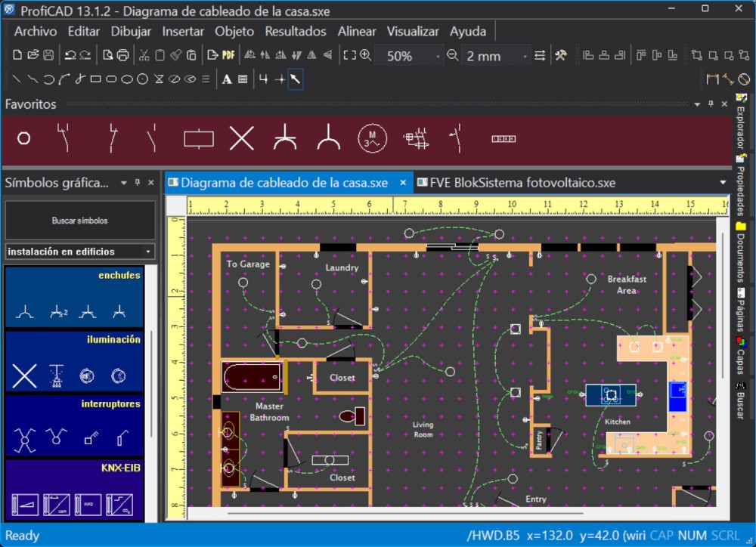Undo the last action via toolbar arrow

tap(70, 55)
